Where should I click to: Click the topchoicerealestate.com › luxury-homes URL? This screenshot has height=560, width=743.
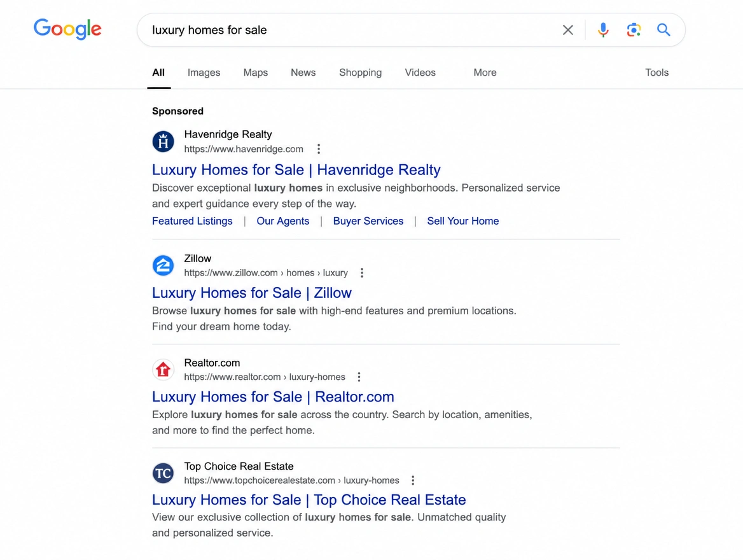coord(291,480)
